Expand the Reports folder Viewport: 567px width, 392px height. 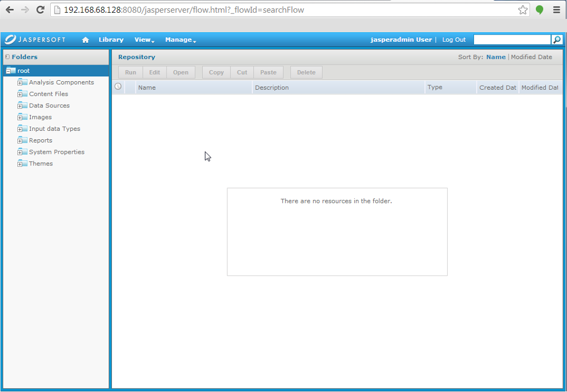(20, 141)
